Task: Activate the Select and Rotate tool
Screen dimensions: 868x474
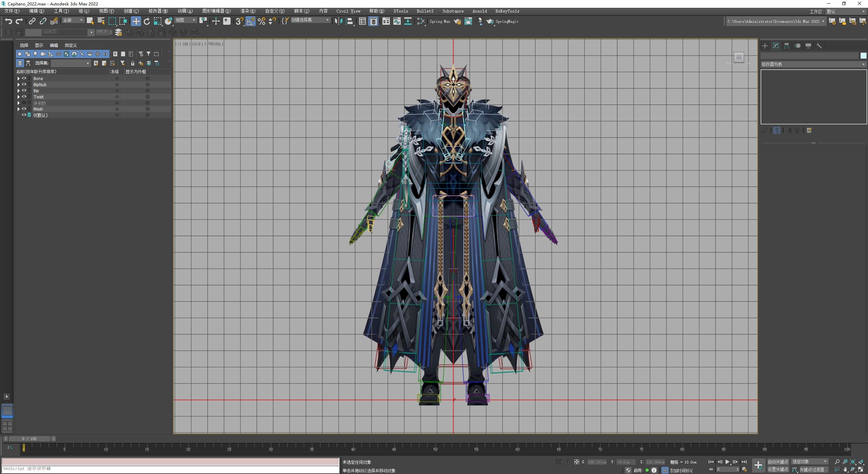Action: [x=147, y=21]
